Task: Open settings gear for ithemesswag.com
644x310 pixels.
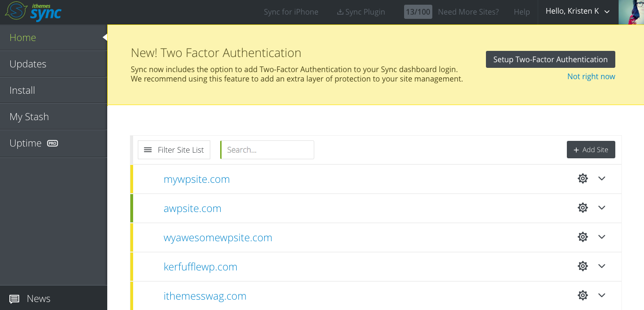Action: 583,295
